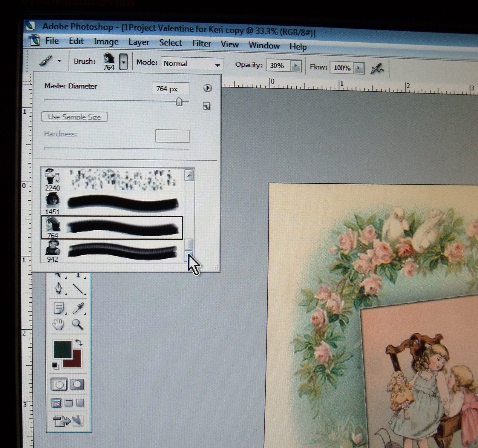Switch to Standard editing mode
Screen dimensions: 478x448
click(59, 385)
